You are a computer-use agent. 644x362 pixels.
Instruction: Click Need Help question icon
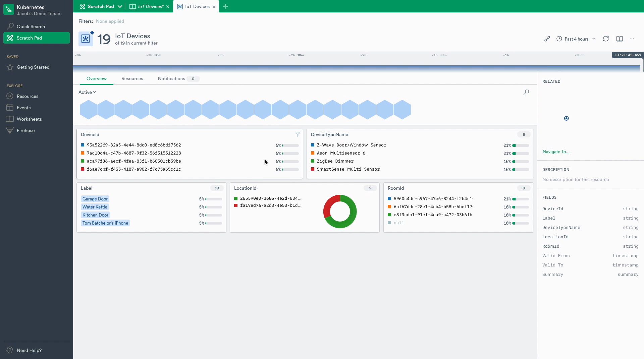click(x=10, y=350)
